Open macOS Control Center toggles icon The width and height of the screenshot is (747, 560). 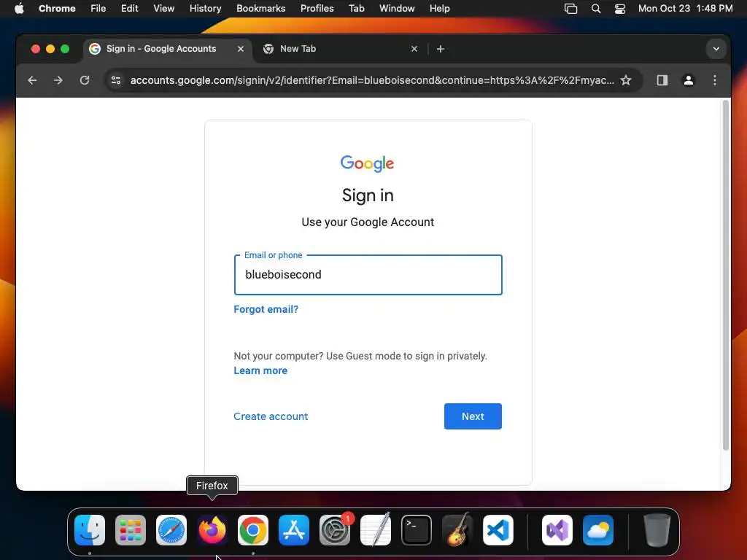click(619, 9)
